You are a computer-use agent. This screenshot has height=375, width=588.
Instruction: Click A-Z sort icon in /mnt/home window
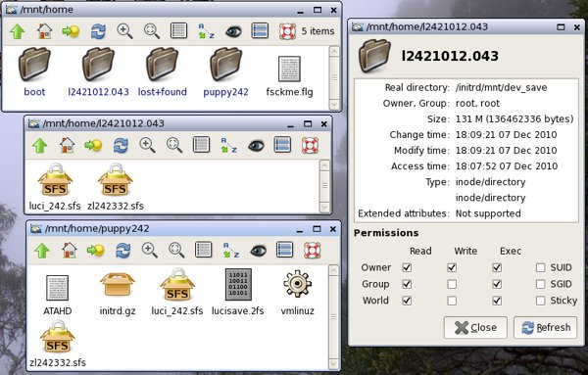(x=206, y=31)
